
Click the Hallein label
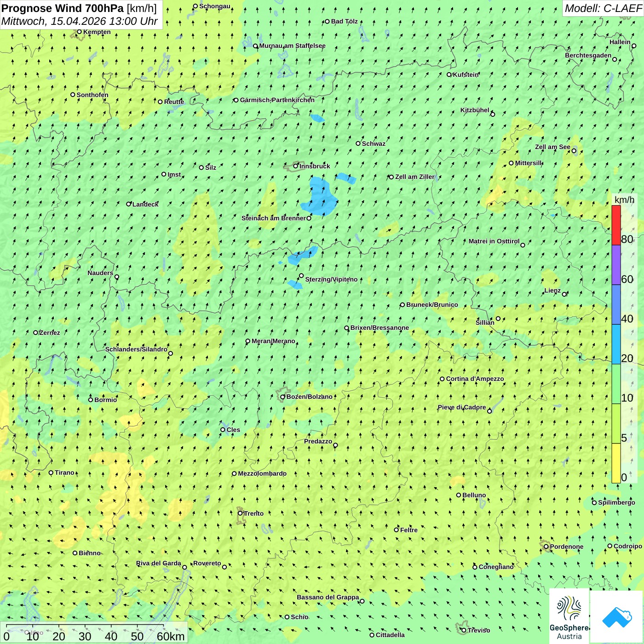620,42
